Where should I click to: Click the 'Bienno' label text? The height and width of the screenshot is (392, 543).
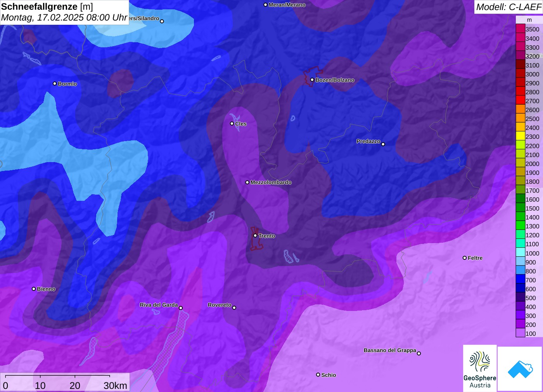(x=46, y=289)
